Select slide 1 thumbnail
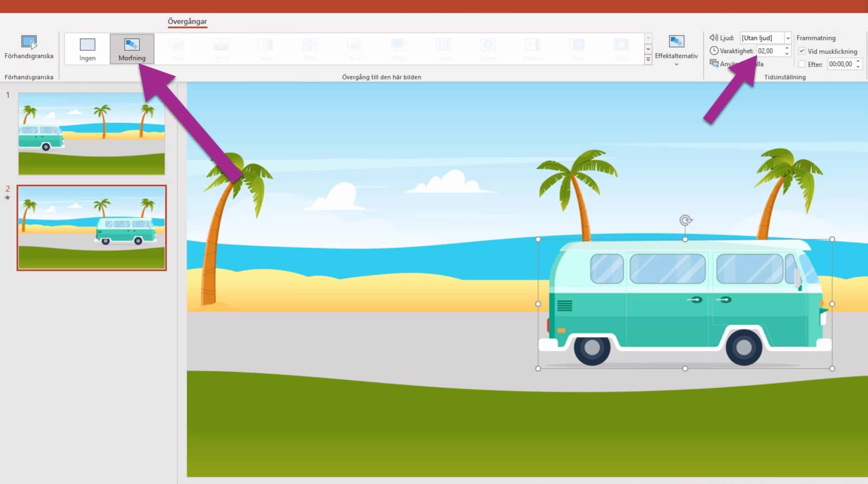The image size is (868, 484). (x=92, y=134)
